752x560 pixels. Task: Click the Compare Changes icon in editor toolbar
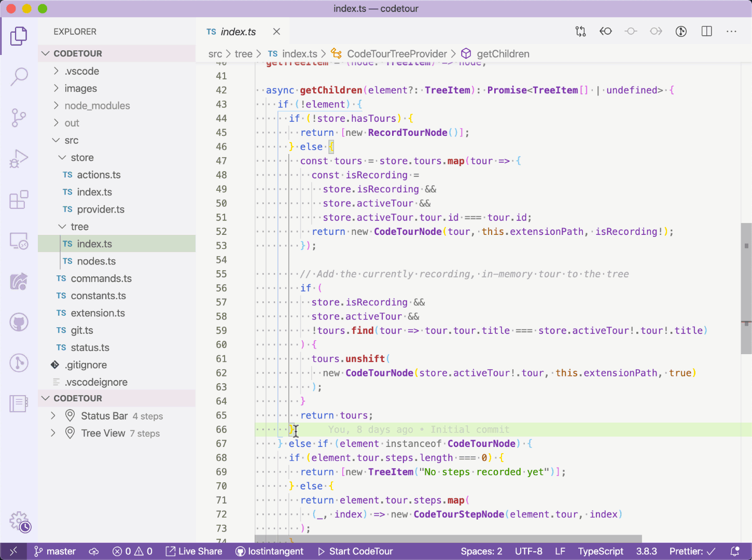(580, 32)
